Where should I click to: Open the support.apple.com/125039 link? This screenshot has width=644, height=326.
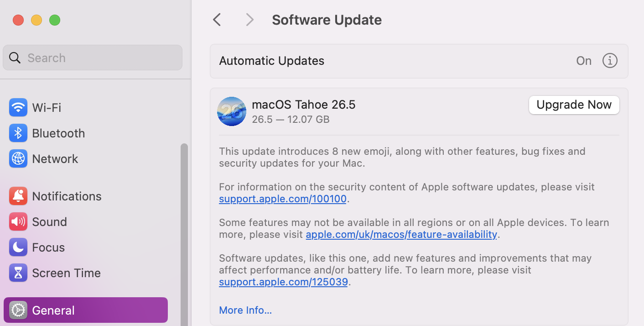pyautogui.click(x=283, y=282)
